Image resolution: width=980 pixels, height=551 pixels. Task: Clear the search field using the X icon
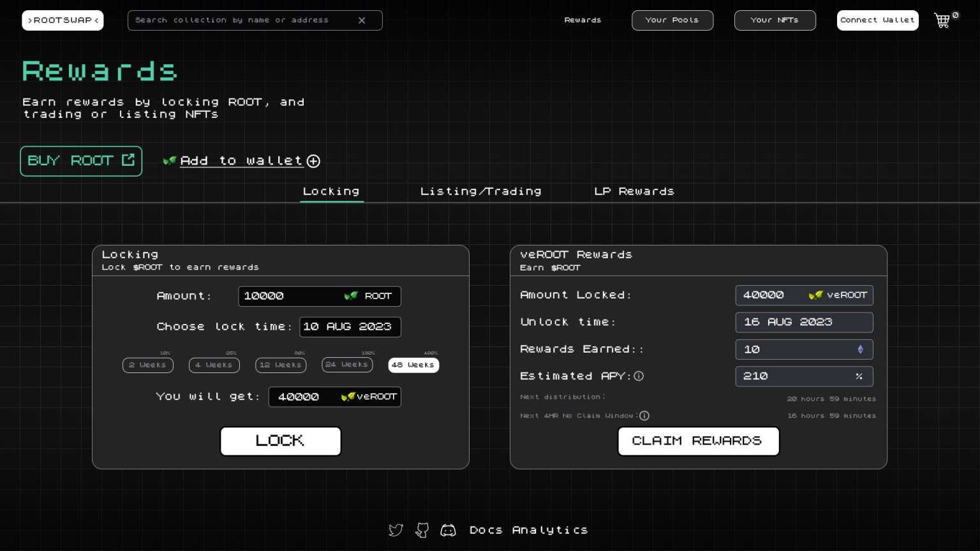pos(362,20)
